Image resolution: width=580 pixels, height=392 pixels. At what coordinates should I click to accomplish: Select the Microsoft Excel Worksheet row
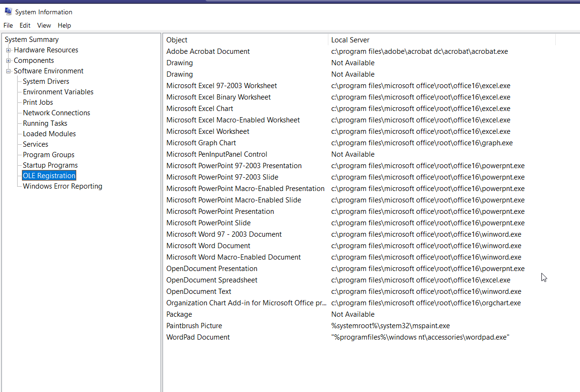208,131
